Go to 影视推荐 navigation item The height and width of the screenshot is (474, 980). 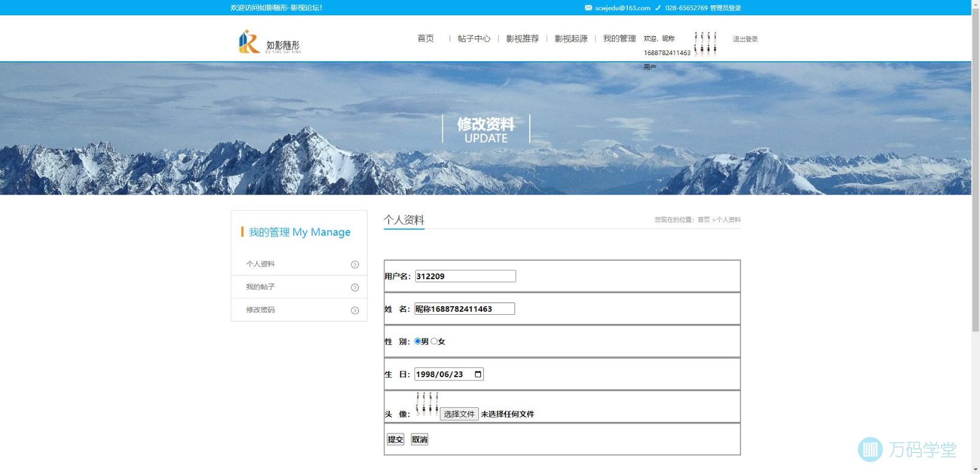(522, 39)
